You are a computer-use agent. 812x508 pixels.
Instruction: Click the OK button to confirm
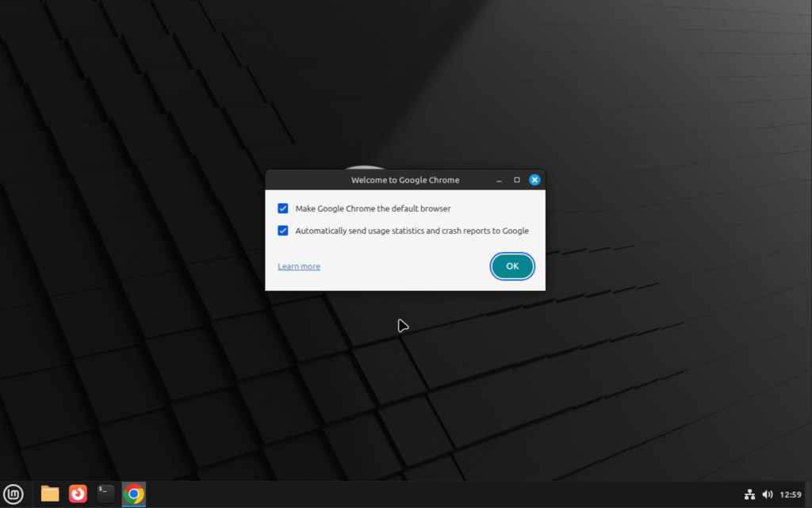coord(511,266)
